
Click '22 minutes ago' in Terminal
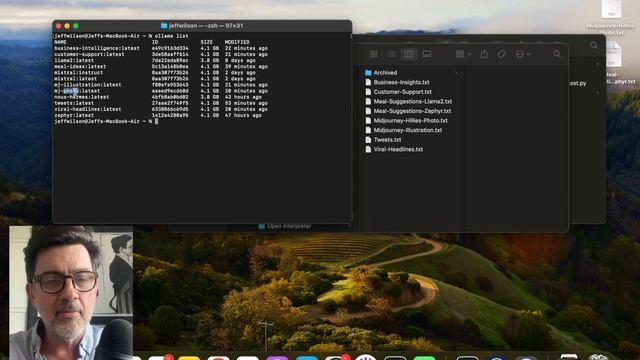[x=246, y=48]
